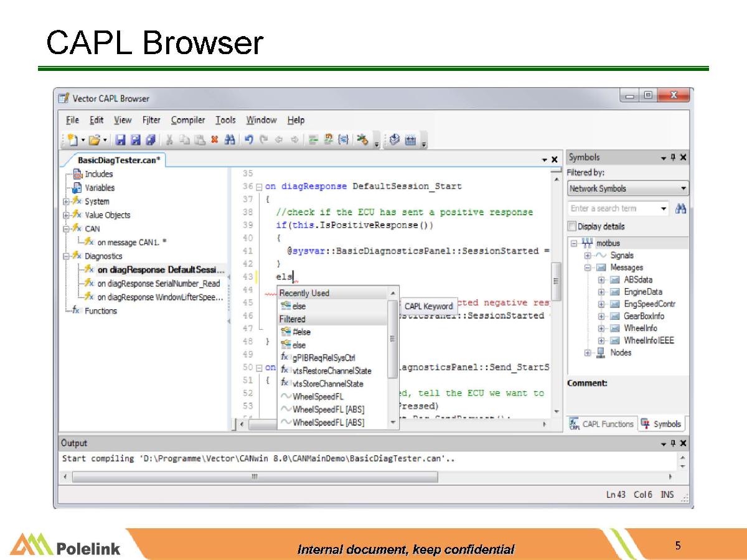This screenshot has width=747, height=560.
Task: Choose vtsRestoreChannelState from autocomplete list
Action: (332, 371)
